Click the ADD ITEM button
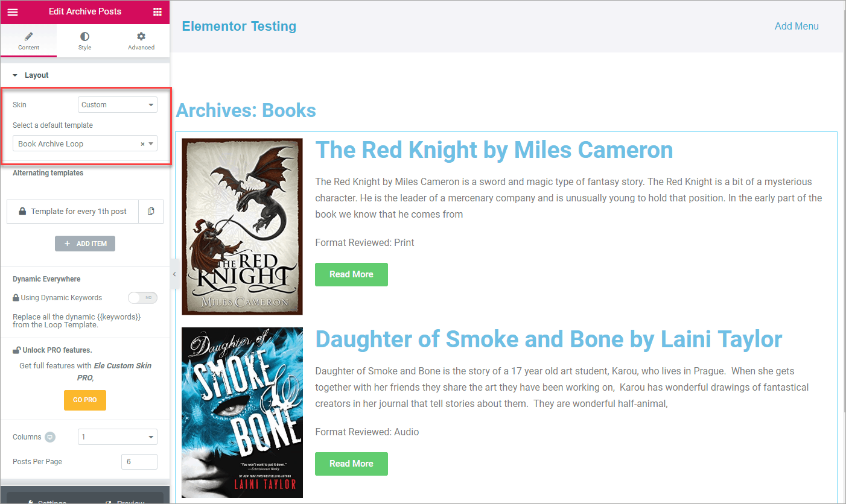Viewport: 846px width, 504px height. point(85,244)
